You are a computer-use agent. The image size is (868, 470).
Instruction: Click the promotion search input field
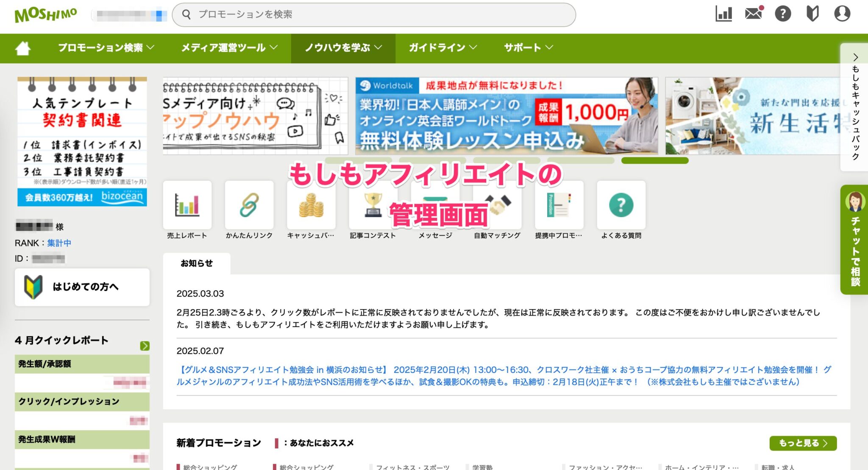coord(373,14)
